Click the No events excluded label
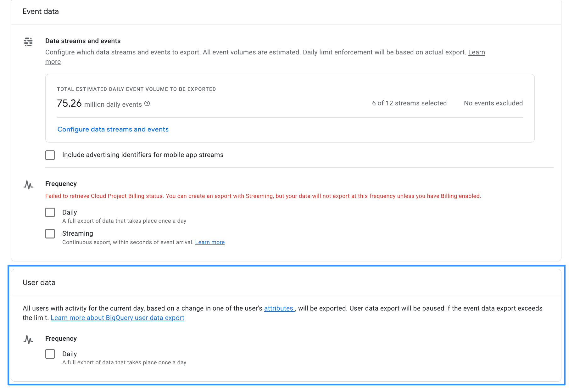Screen dimensions: 569x392 click(x=493, y=103)
